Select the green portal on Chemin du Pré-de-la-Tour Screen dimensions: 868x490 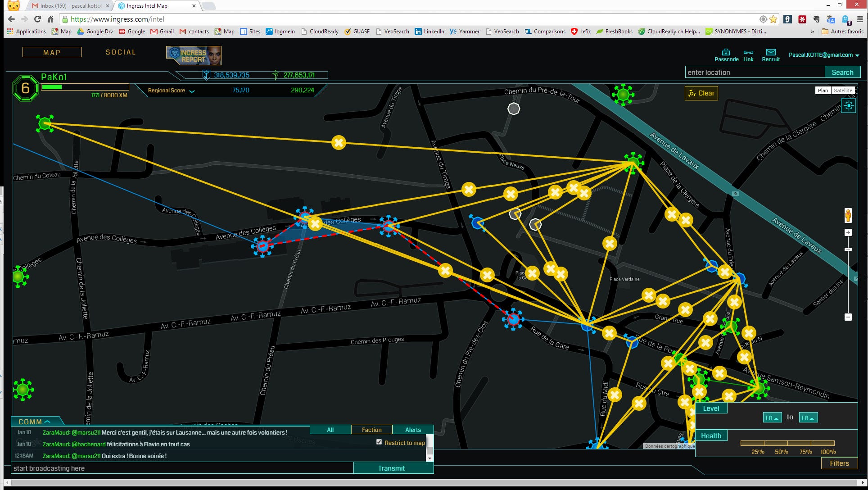click(x=623, y=95)
